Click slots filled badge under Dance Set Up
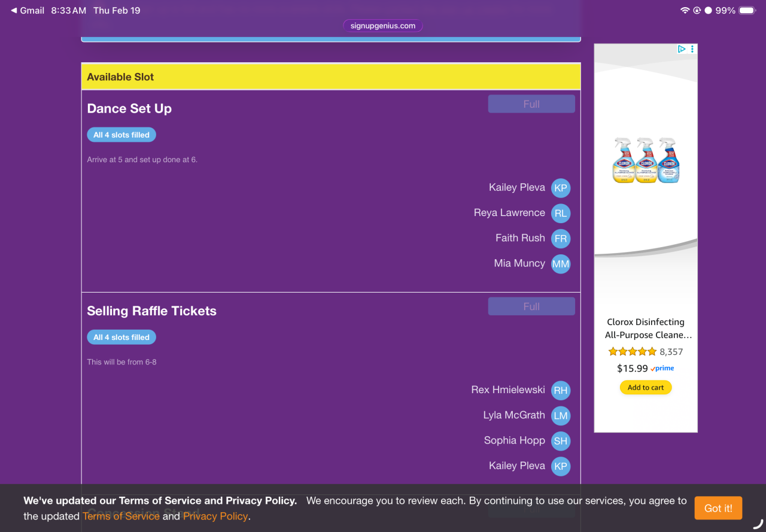The height and width of the screenshot is (532, 766). (121, 135)
